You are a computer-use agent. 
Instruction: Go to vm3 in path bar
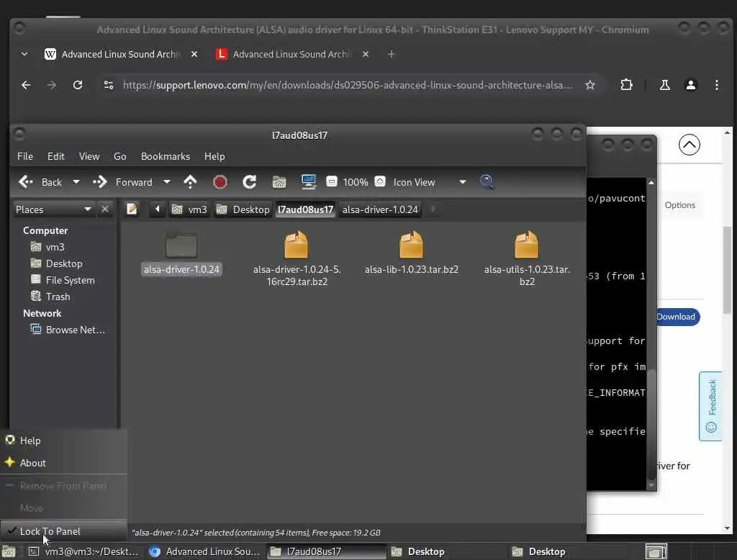pos(189,209)
